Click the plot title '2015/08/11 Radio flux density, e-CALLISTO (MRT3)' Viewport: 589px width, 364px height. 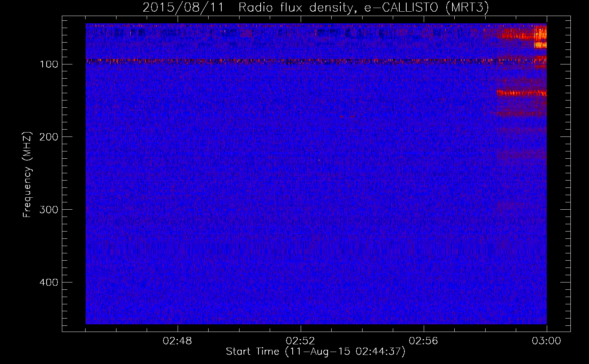tap(316, 7)
